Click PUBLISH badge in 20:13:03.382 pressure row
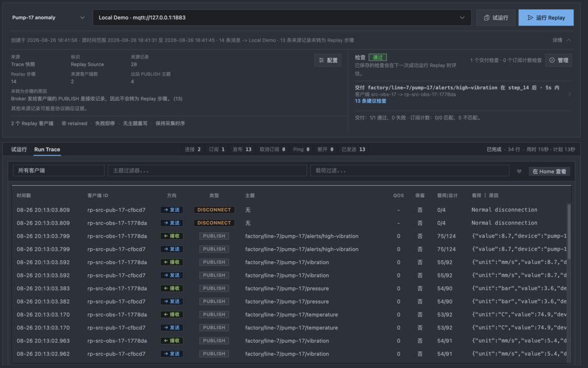588x368 pixels. 214,301
